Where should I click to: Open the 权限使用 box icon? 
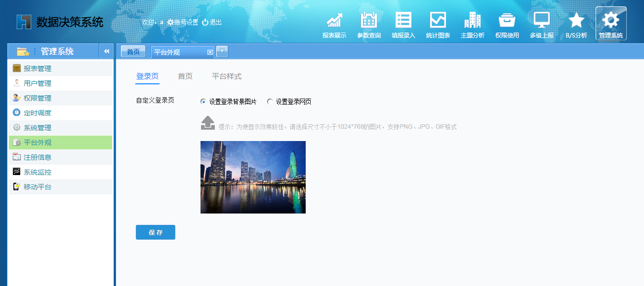pos(507,20)
